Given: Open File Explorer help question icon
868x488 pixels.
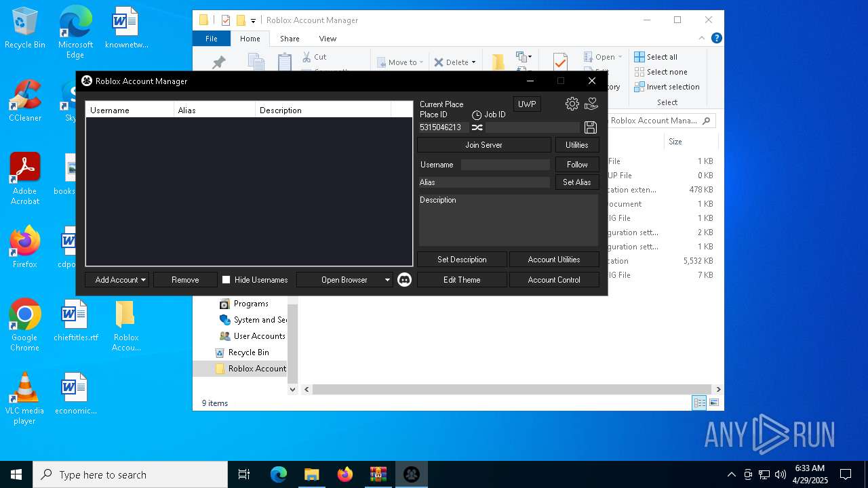Looking at the screenshot, I should point(716,39).
